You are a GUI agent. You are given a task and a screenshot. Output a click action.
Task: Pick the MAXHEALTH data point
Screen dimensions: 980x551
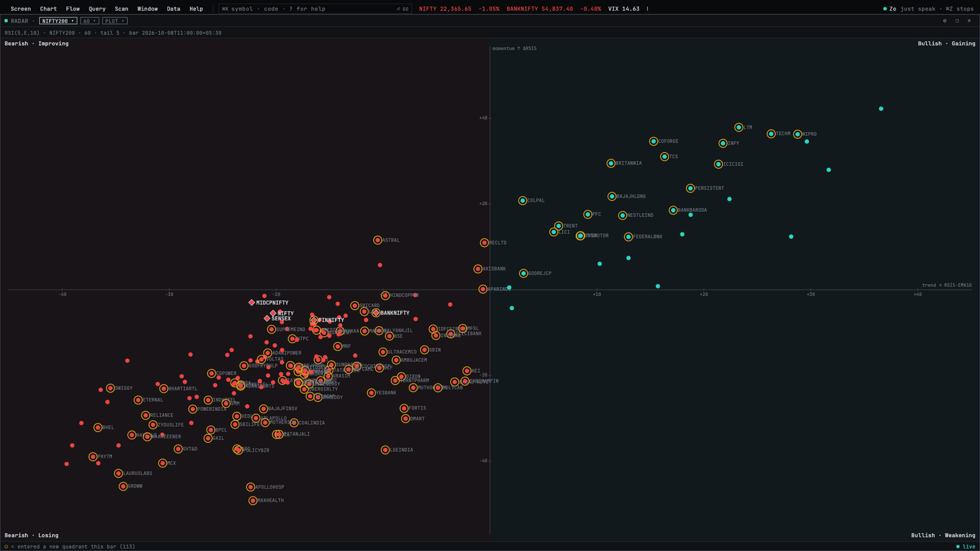[253, 500]
